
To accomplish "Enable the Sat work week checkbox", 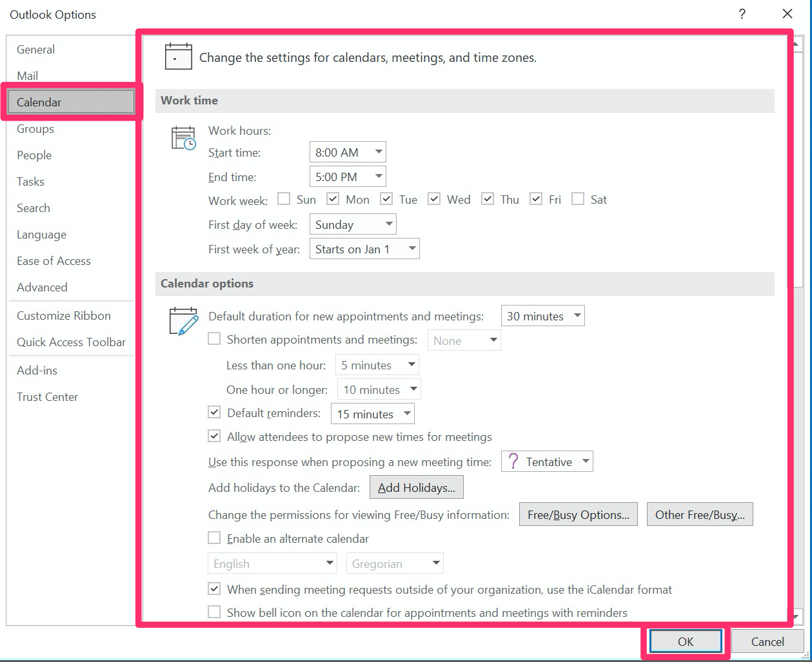I will (x=578, y=199).
